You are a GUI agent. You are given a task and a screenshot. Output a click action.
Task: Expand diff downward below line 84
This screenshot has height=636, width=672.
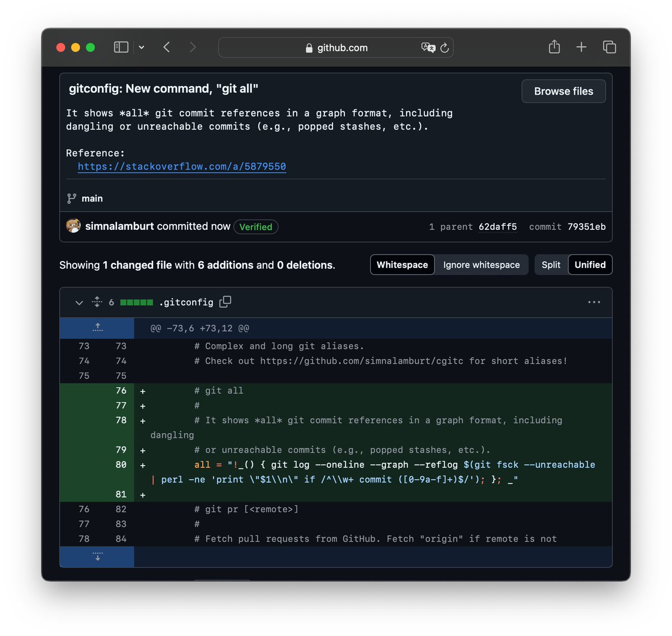[x=97, y=556]
